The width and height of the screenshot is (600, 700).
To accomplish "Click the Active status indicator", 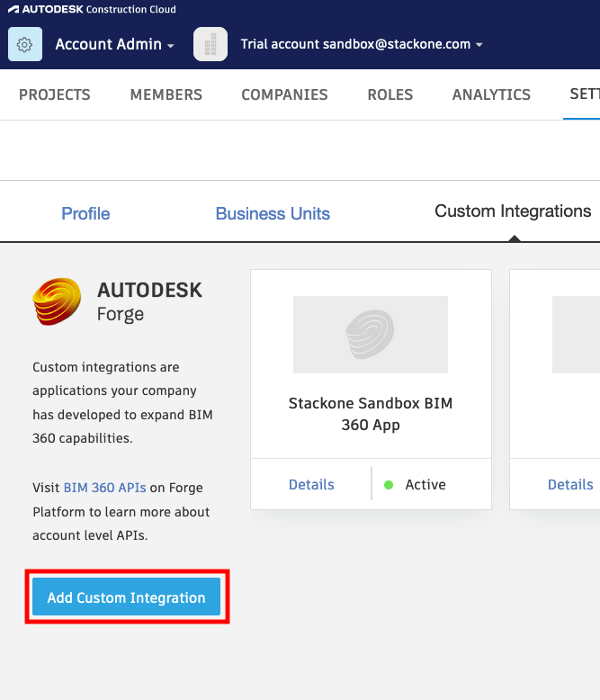I will coord(416,484).
